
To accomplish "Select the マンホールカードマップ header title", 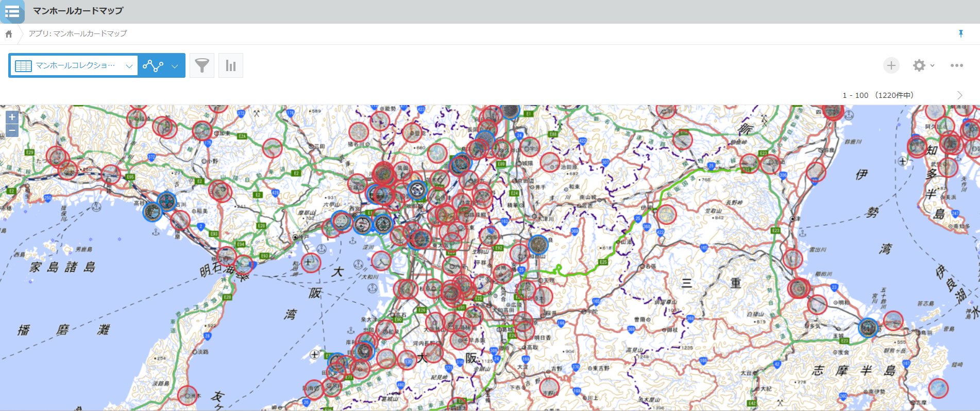I will (x=78, y=11).
